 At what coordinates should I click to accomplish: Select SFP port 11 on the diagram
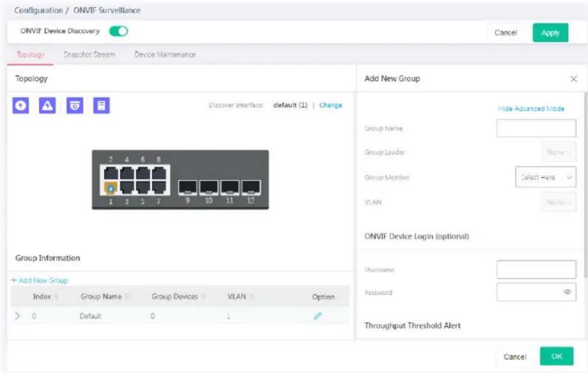tap(229, 187)
